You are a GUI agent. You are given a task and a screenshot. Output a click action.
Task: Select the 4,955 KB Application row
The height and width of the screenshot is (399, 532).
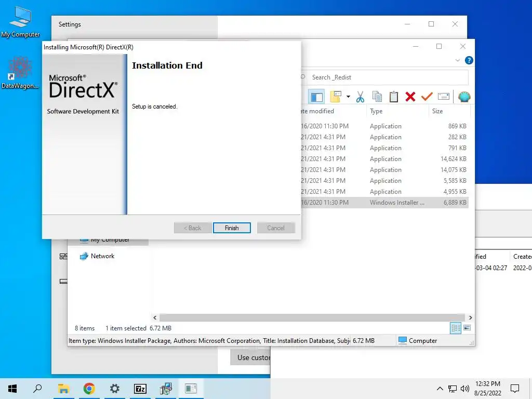pos(384,191)
